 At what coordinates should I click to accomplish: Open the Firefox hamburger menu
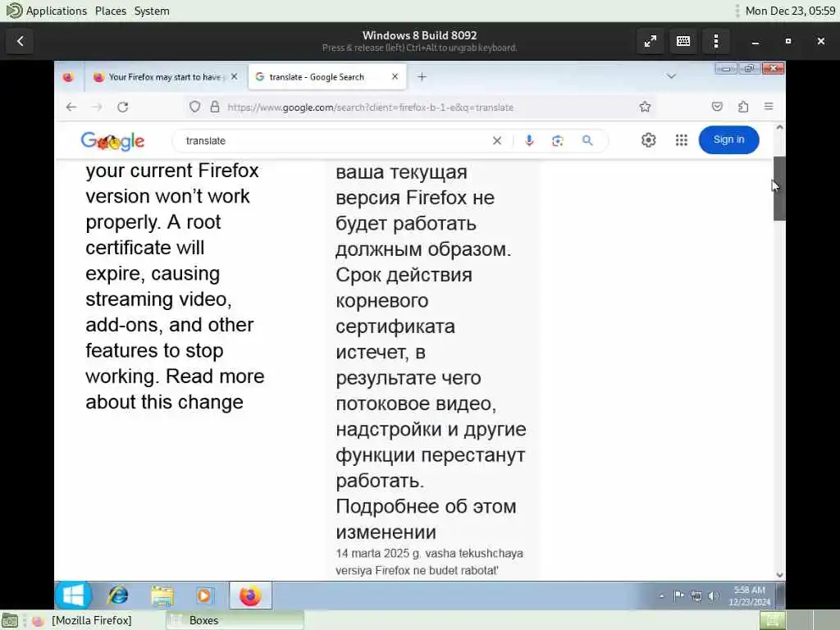[x=769, y=107]
